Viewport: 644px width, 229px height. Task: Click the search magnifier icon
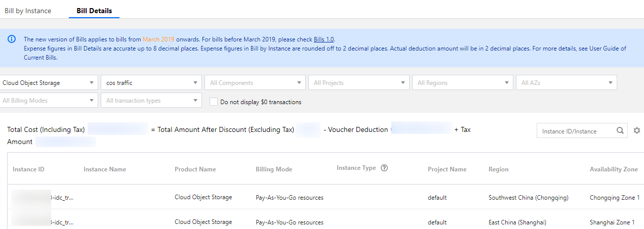pos(620,131)
